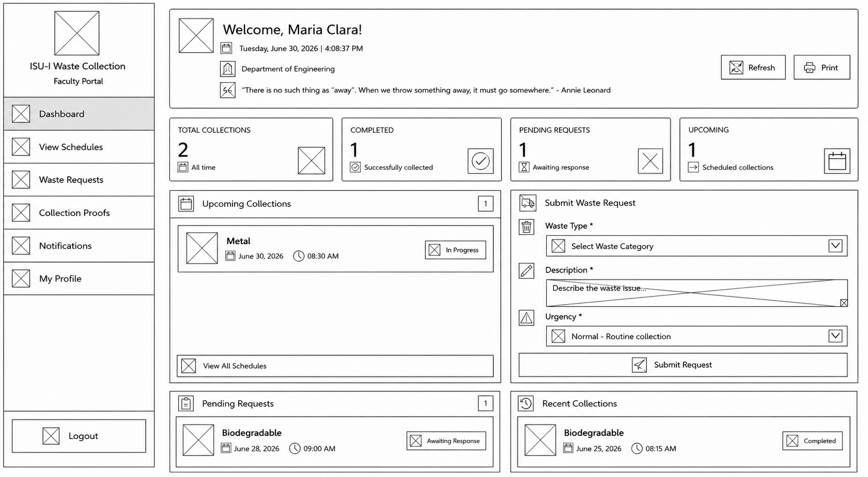Click the "Welcome, Maria Clara!" heading
The height and width of the screenshot is (477, 868).
click(x=292, y=30)
